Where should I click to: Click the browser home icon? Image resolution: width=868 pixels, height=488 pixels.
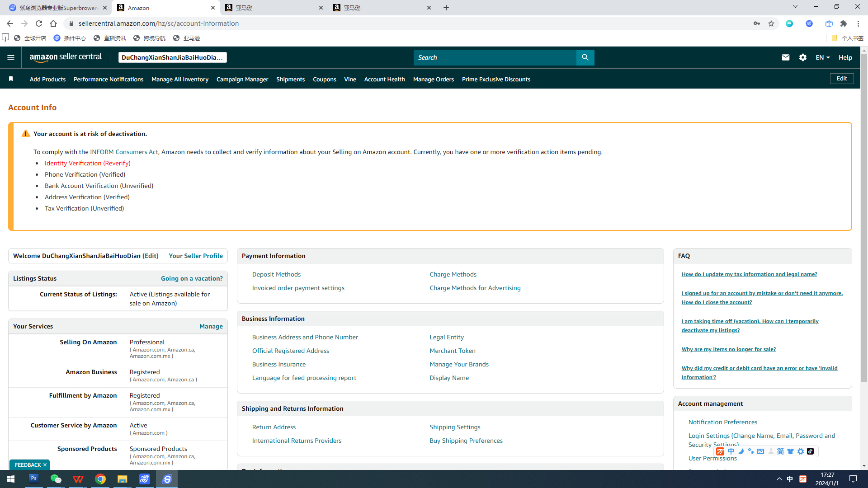[53, 23]
